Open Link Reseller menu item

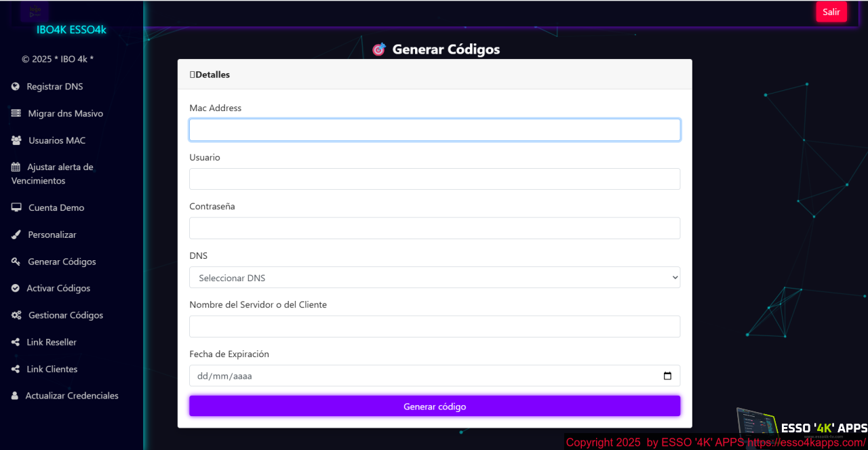pyautogui.click(x=52, y=342)
